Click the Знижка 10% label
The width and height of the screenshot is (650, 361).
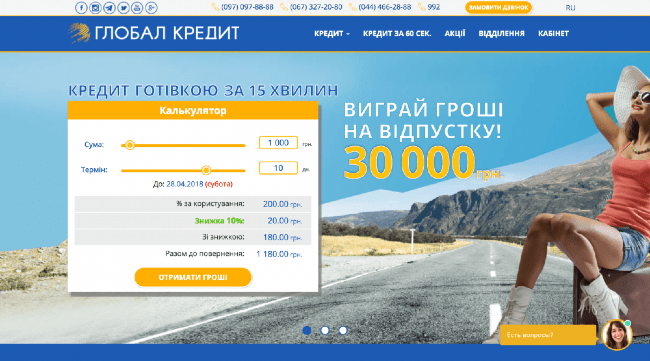pos(219,221)
